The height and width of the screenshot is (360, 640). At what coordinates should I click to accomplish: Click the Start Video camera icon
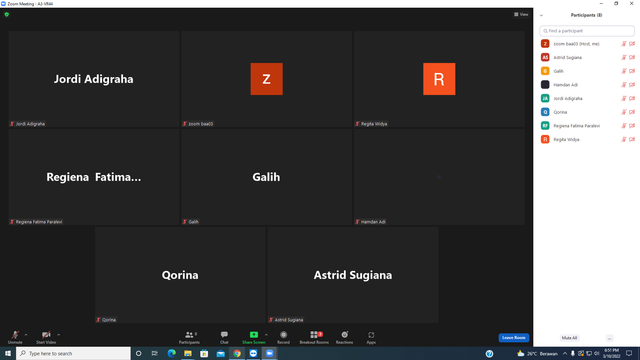point(46,335)
